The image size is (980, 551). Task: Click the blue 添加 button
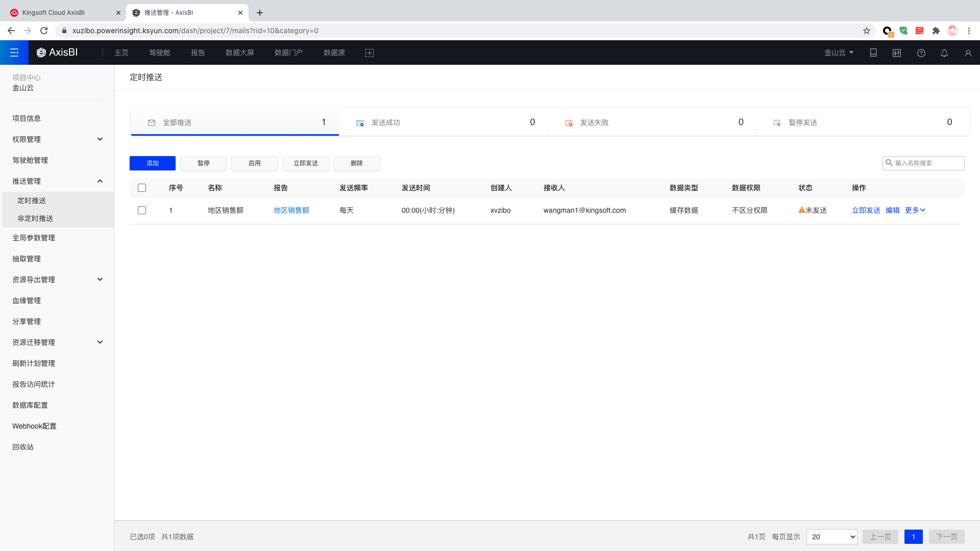coord(153,163)
